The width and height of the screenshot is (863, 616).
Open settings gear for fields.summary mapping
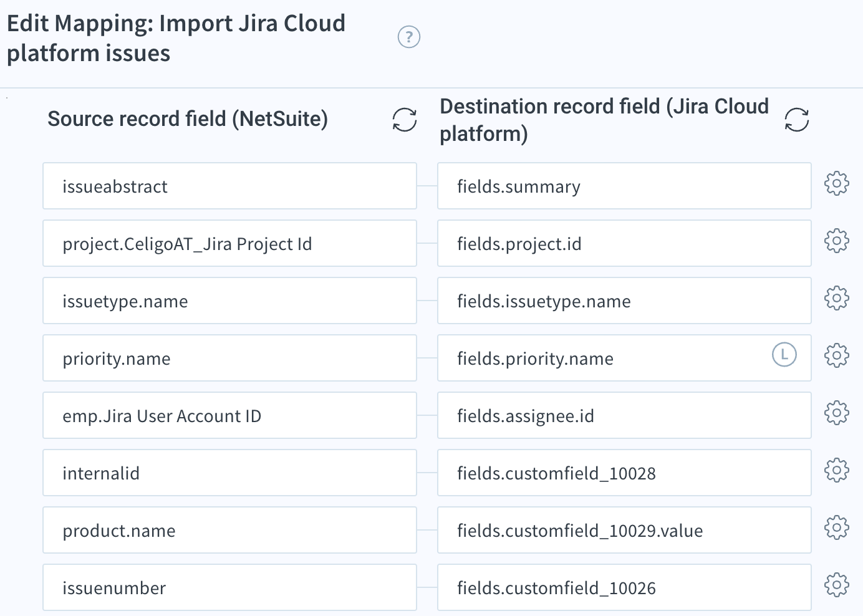[837, 183]
